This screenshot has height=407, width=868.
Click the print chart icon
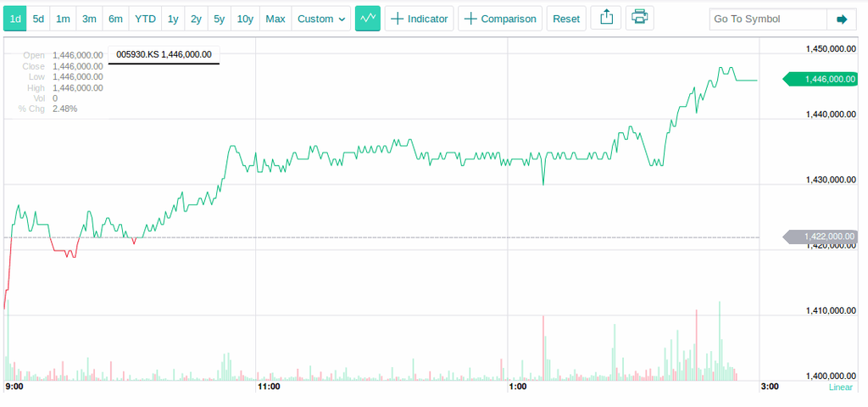[640, 19]
